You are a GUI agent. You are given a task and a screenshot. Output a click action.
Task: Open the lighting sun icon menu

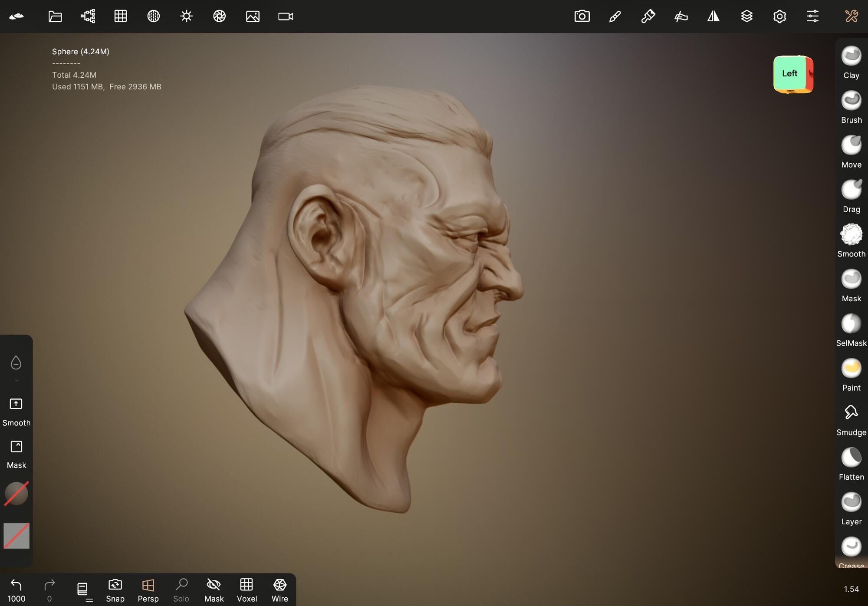pyautogui.click(x=186, y=16)
